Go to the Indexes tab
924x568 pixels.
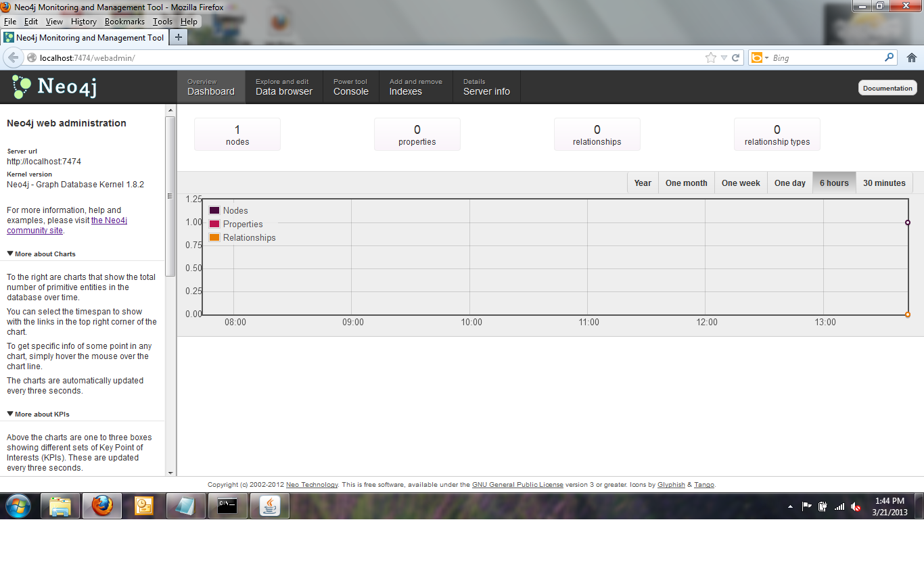pyautogui.click(x=416, y=87)
